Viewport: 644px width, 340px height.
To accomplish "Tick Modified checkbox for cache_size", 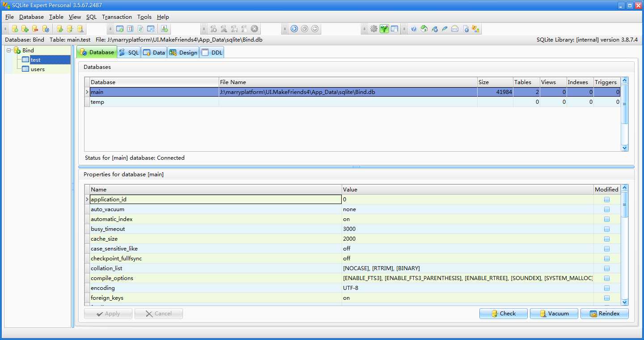I will pyautogui.click(x=607, y=239).
